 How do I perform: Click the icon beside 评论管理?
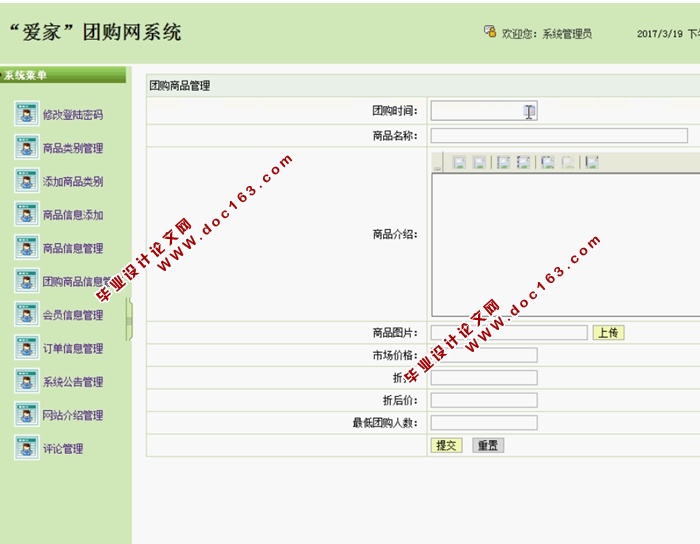click(26, 448)
